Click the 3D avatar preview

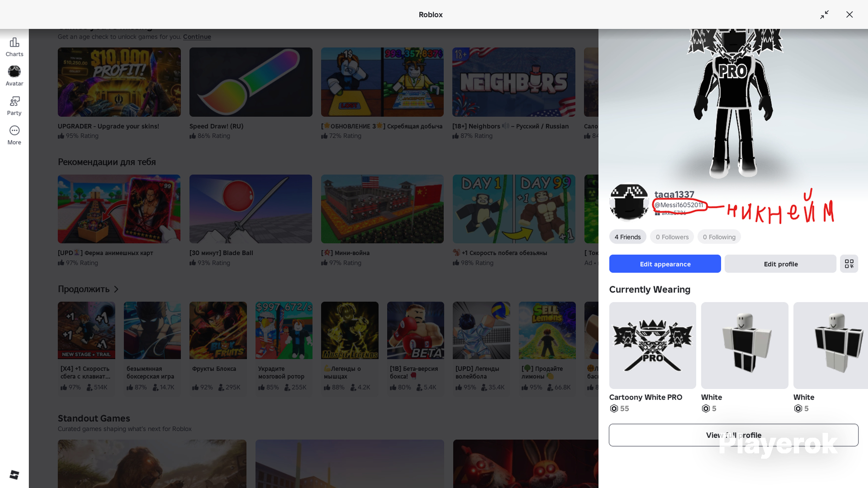733,104
